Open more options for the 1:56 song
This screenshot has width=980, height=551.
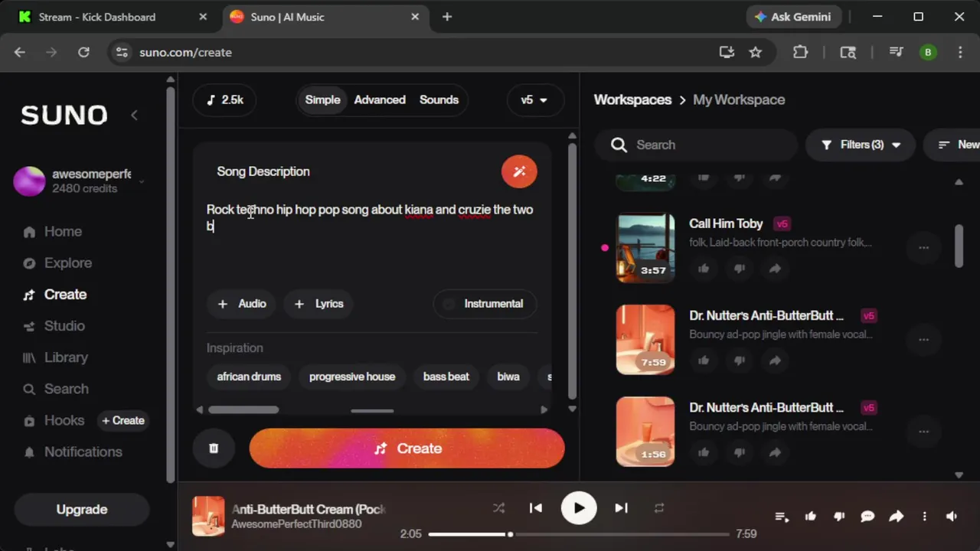pyautogui.click(x=923, y=432)
